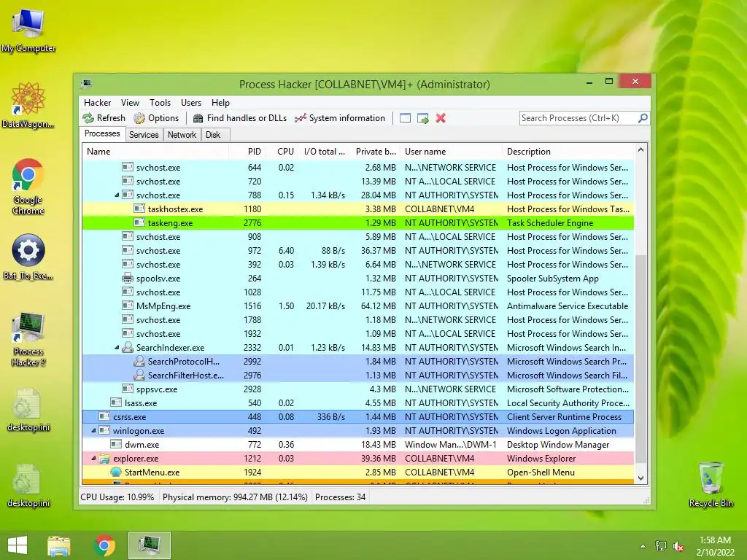Show hidden tray icons arrow

tap(643, 546)
